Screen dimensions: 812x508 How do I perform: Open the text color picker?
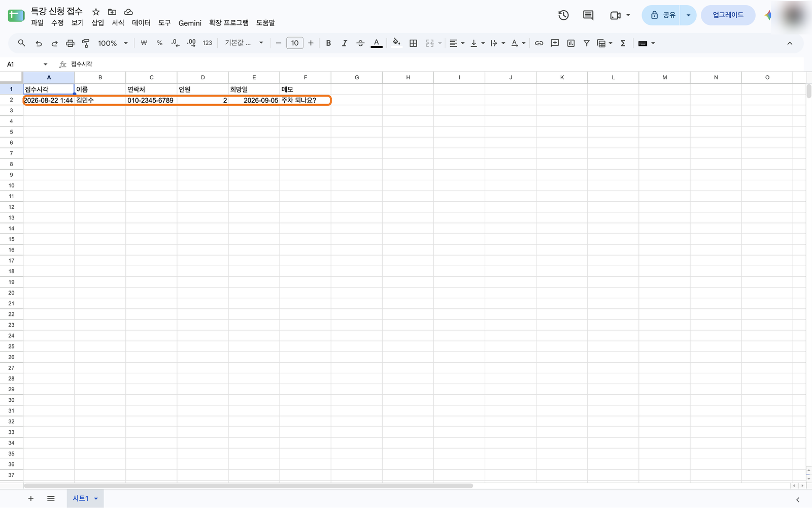[x=377, y=43]
